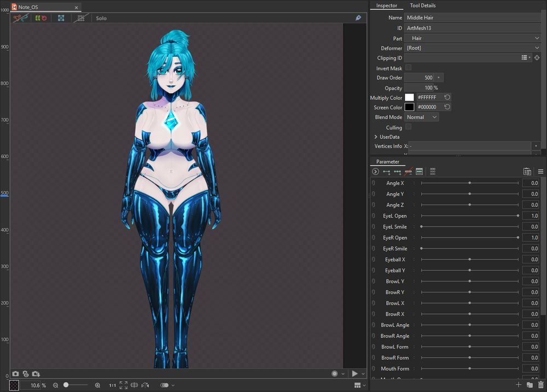Click the green and red lock-selection icon
Viewport: 547px width, 392px height.
point(41,18)
